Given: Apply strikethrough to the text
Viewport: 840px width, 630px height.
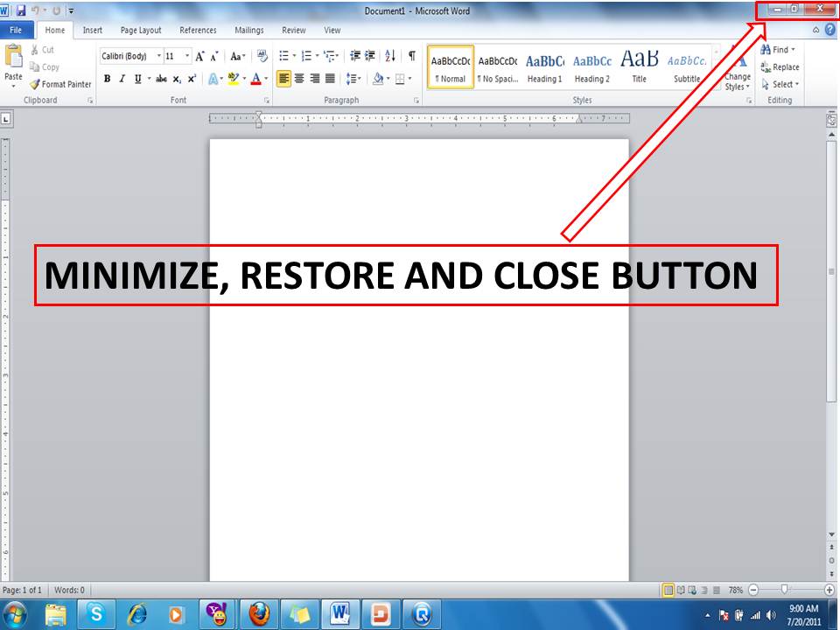Looking at the screenshot, I should (161, 77).
